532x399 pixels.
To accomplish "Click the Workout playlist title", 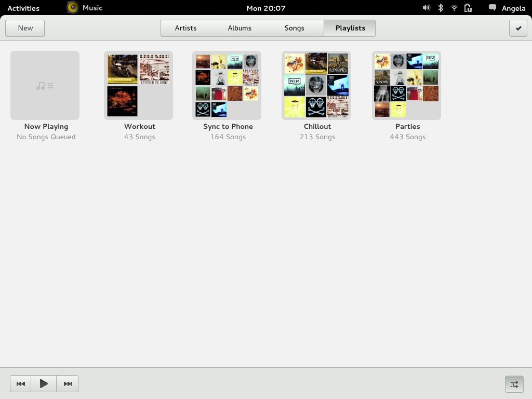I will point(140,126).
